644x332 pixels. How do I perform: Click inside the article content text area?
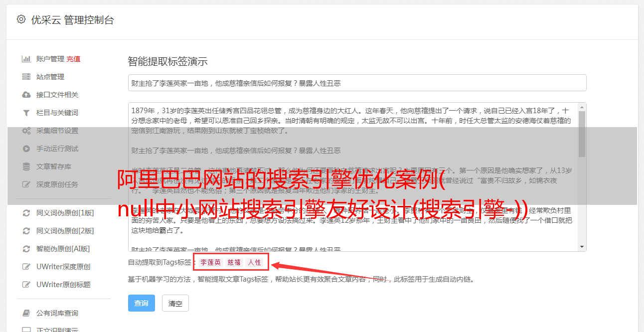(x=352, y=177)
